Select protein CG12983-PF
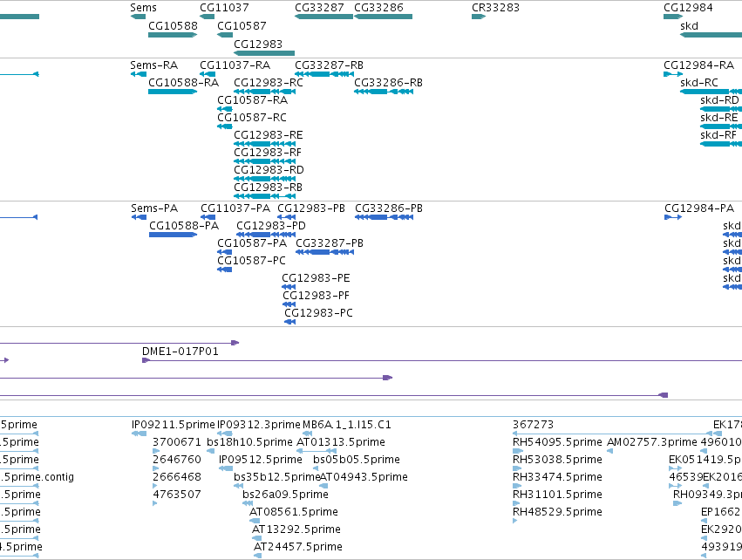Image resolution: width=742 pixels, height=560 pixels. (317, 297)
